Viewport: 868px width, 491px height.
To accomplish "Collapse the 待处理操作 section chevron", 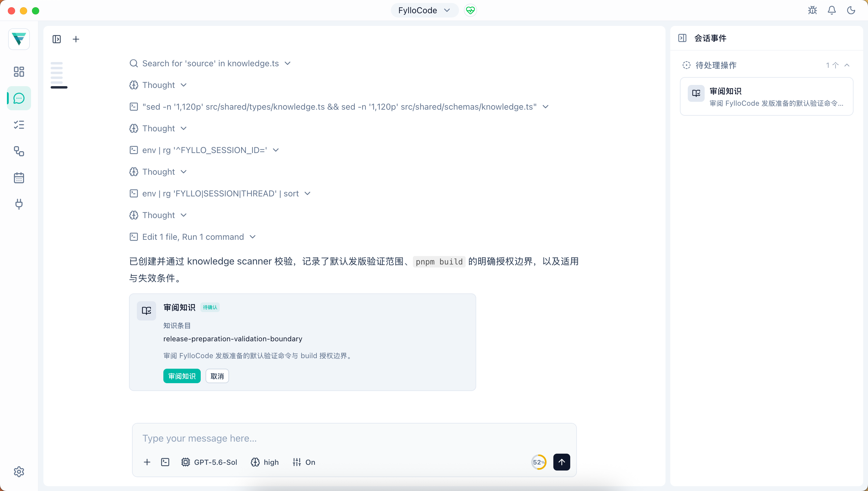I will tap(847, 65).
